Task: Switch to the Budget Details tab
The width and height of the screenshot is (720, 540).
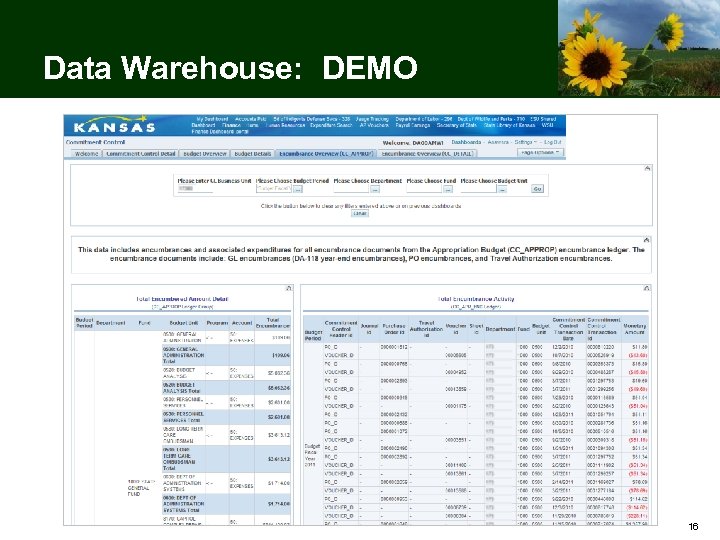Action: 253,154
